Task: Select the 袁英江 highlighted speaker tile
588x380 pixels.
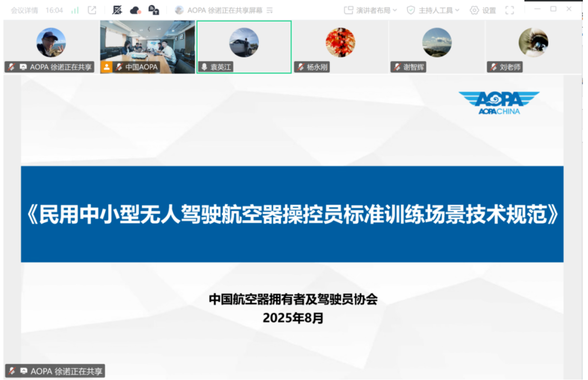Action: coord(244,47)
